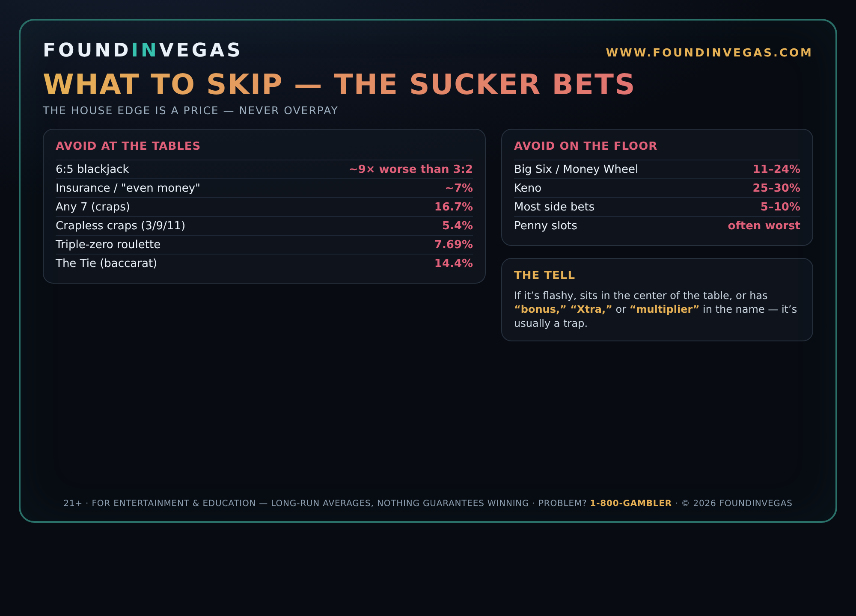
Task: Click the '5.4%' value
Action: tap(458, 226)
